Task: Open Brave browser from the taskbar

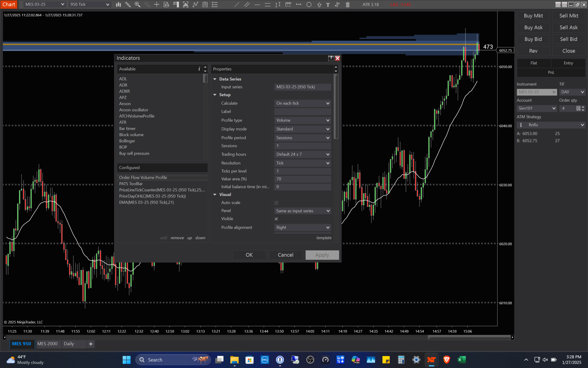Action: click(447, 360)
